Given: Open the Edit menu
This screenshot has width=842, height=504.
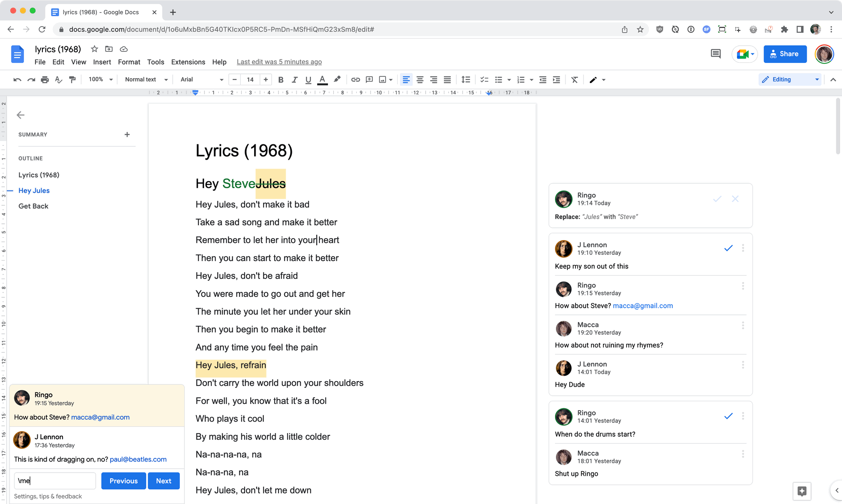Looking at the screenshot, I should pyautogui.click(x=58, y=62).
